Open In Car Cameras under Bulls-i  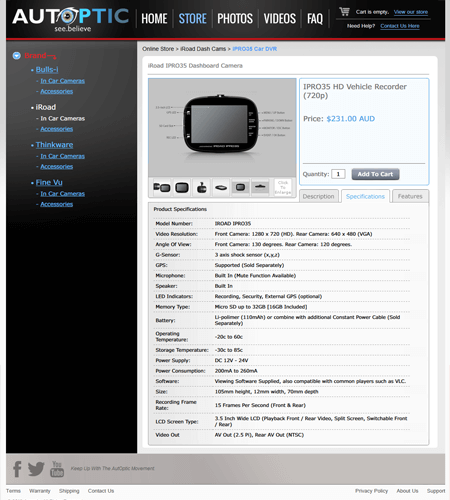point(63,81)
